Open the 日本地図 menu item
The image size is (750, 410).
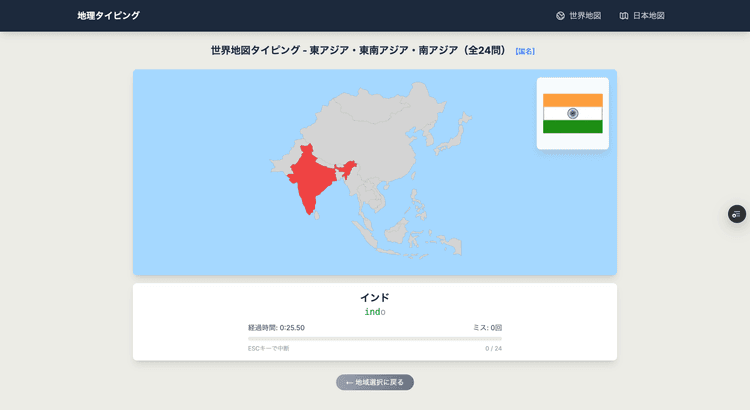[x=642, y=16]
